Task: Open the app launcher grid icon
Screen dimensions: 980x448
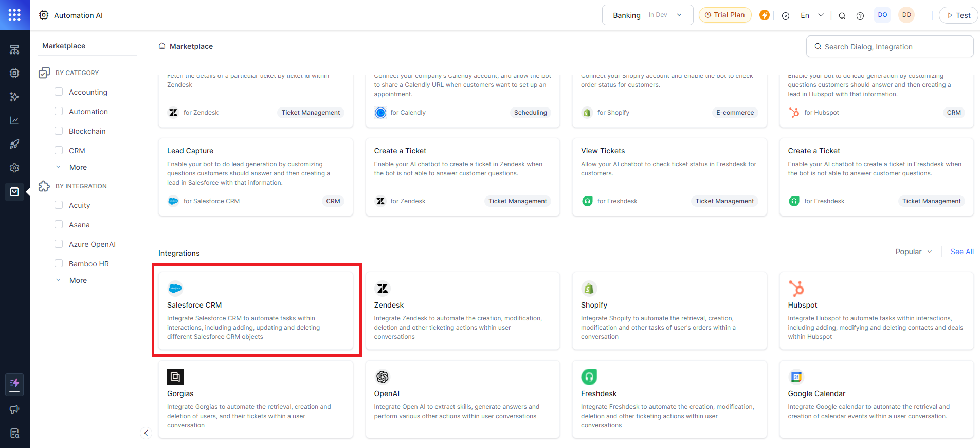Action: pyautogui.click(x=14, y=15)
